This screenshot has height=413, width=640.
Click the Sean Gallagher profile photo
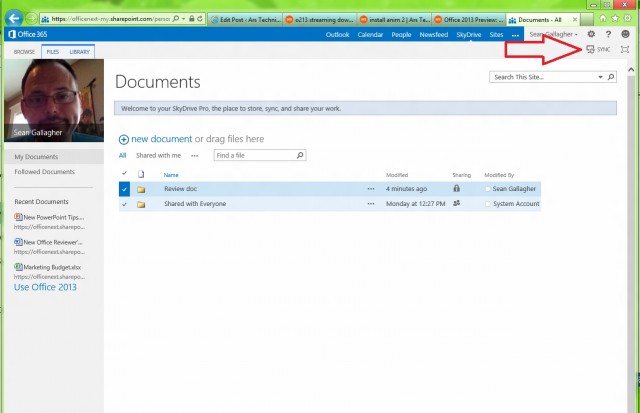point(54,100)
